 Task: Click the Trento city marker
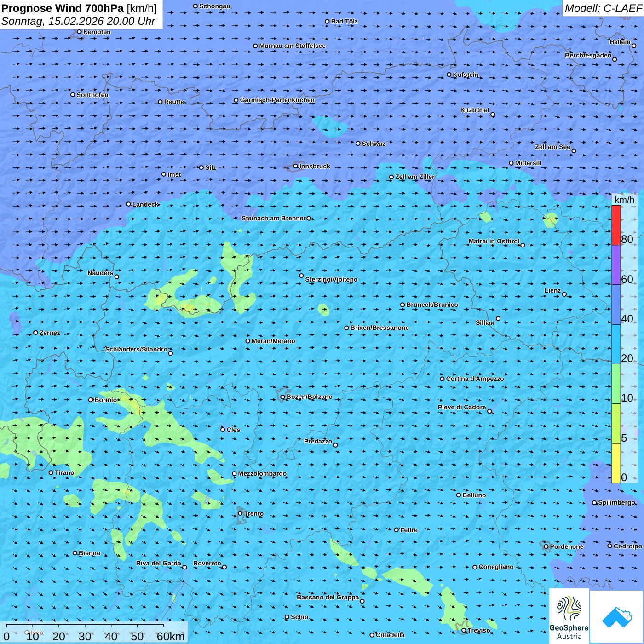pyautogui.click(x=240, y=513)
